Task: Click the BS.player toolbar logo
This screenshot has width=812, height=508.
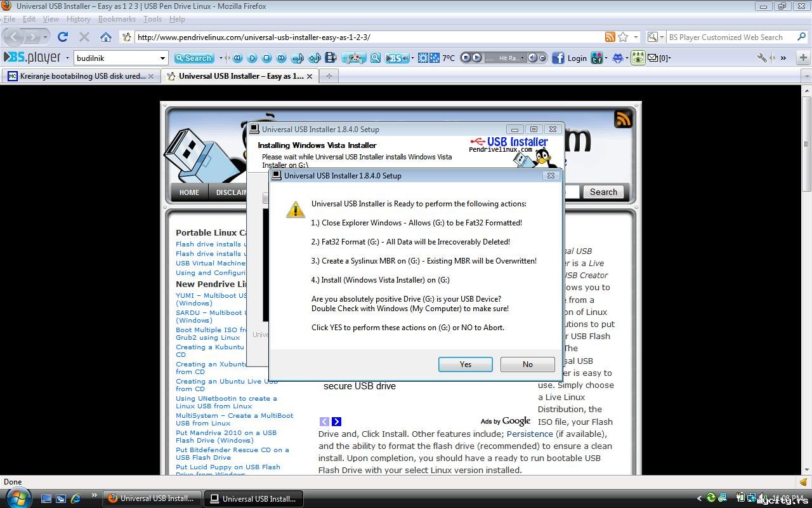Action: 32,58
